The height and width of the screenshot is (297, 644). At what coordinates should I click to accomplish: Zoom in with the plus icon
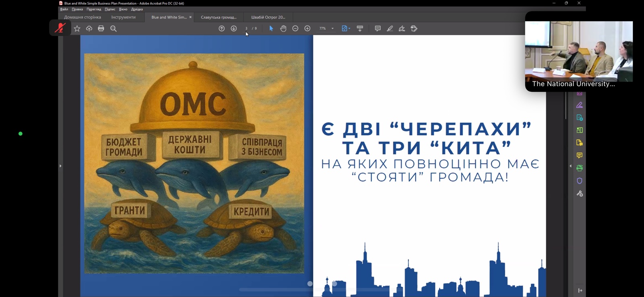point(308,29)
